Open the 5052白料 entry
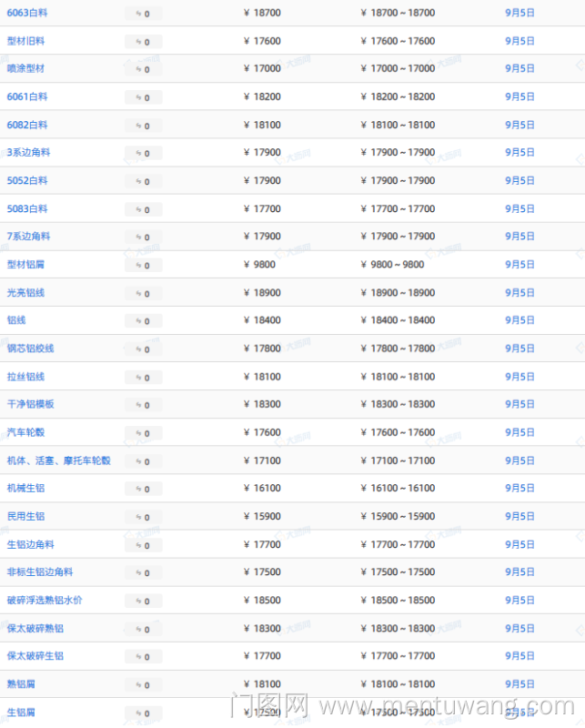The height and width of the screenshot is (728, 585). (27, 181)
